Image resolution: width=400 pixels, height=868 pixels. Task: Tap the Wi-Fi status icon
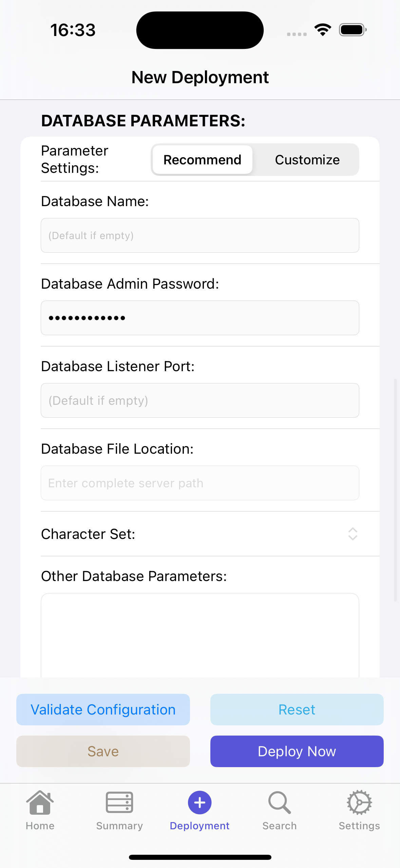(323, 30)
